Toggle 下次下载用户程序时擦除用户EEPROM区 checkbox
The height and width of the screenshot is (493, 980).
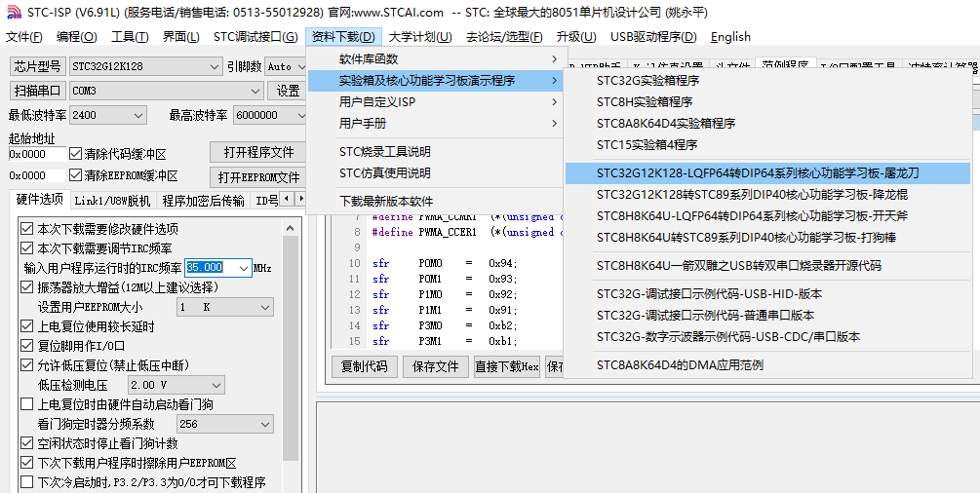pos(27,463)
